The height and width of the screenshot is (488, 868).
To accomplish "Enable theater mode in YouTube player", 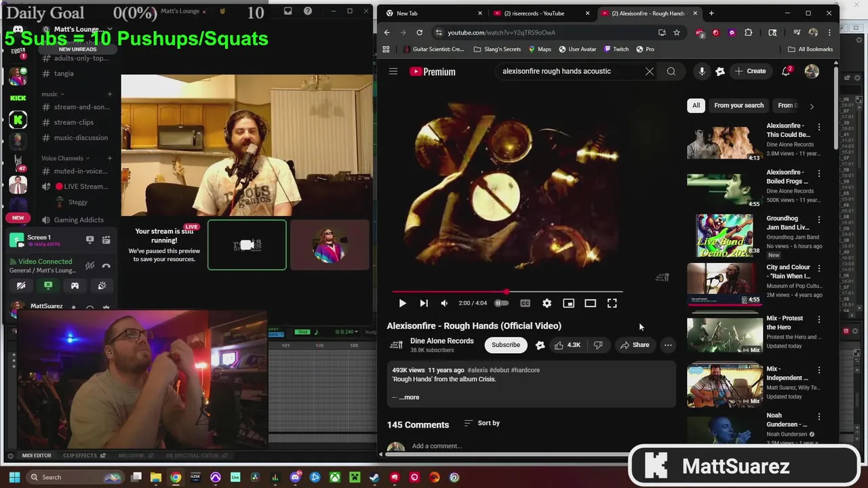I will [x=590, y=304].
